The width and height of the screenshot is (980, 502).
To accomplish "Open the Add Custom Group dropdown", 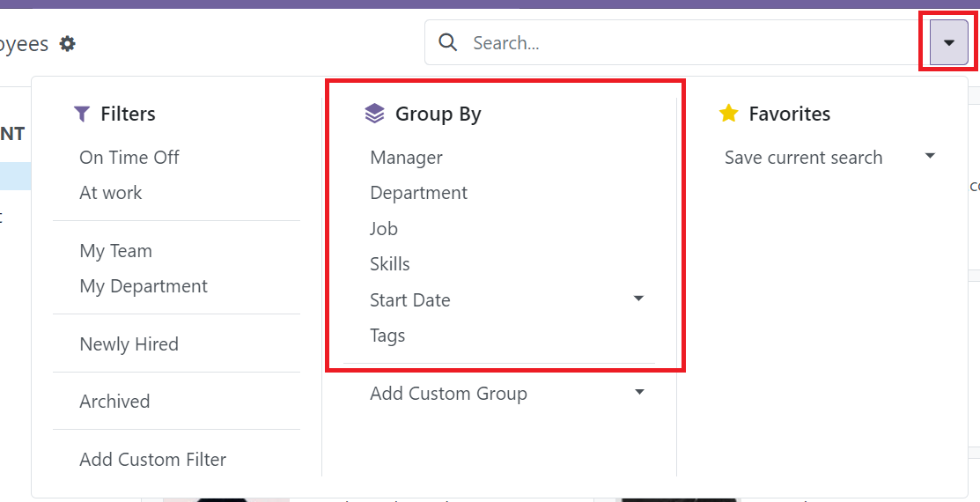I will point(639,393).
